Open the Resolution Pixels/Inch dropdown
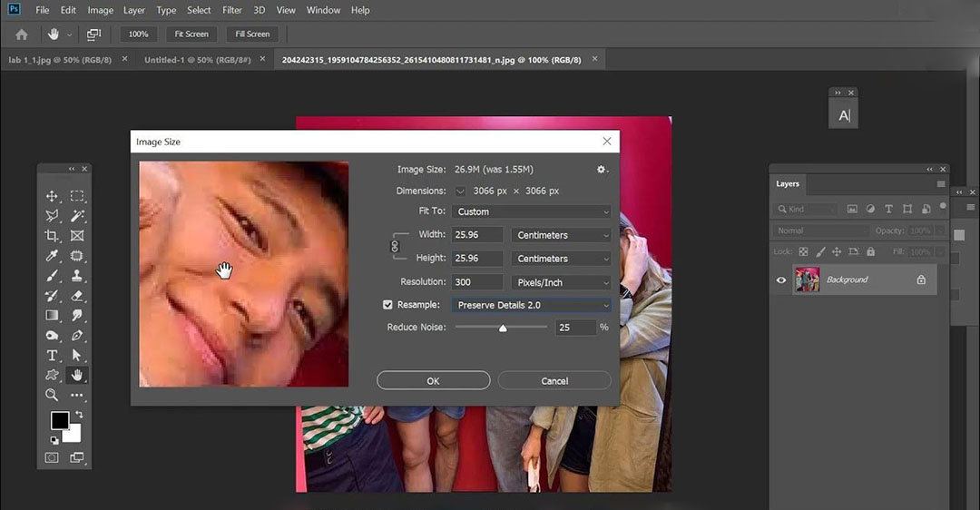The width and height of the screenshot is (980, 510). click(x=561, y=282)
